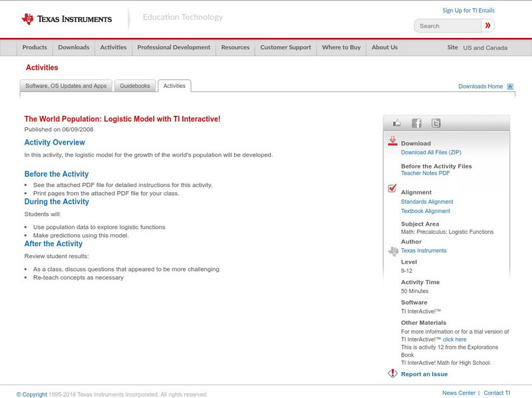Go to the Downloads Home link
The image size is (532, 398).
click(x=480, y=87)
